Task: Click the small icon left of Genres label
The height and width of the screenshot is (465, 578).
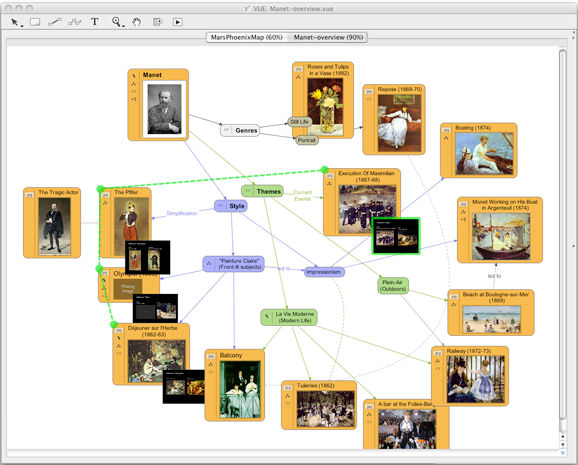Action: 227,130
